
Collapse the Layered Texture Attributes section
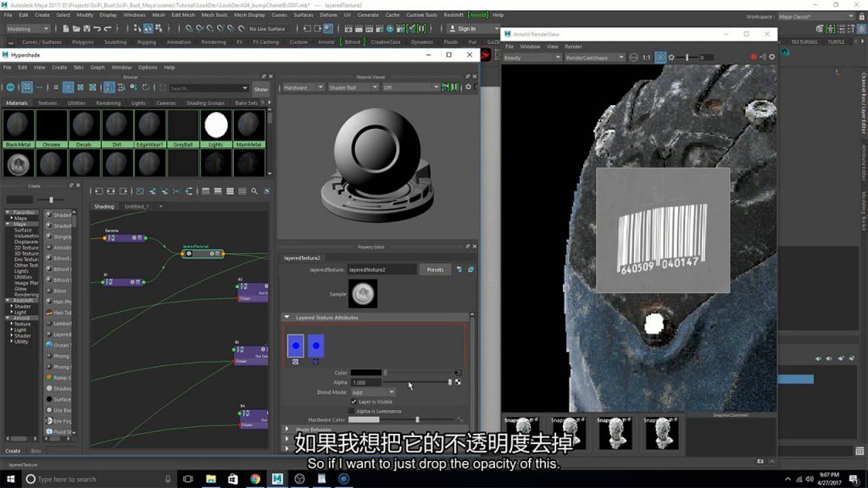click(x=287, y=318)
